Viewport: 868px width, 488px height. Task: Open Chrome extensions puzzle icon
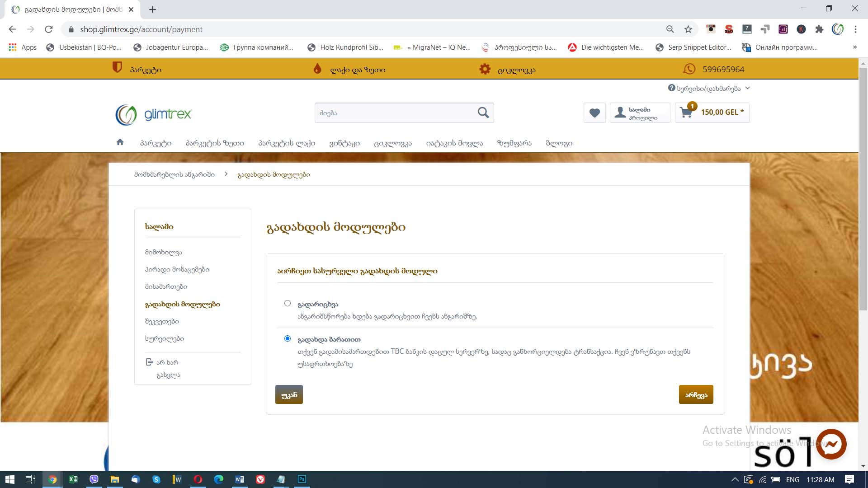pyautogui.click(x=819, y=29)
